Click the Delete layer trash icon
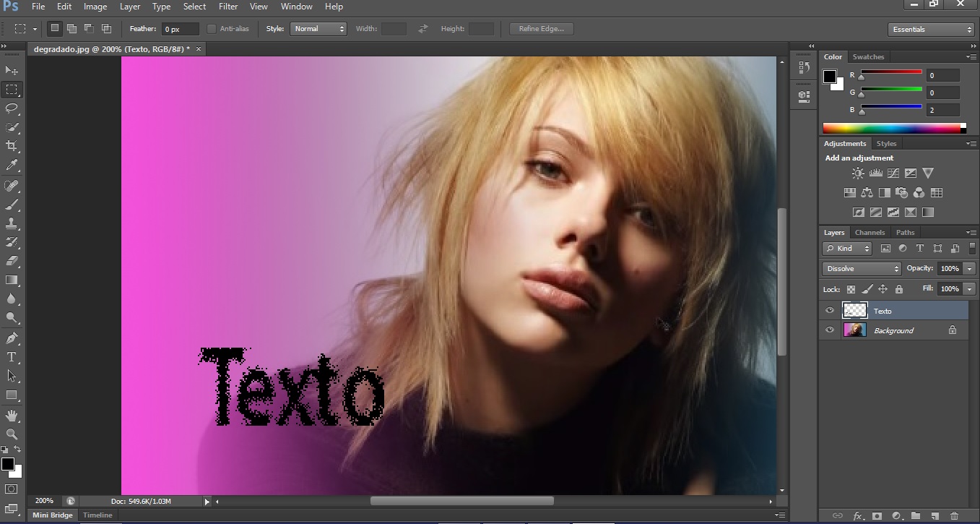Screen dimensions: 980x524 [954, 515]
